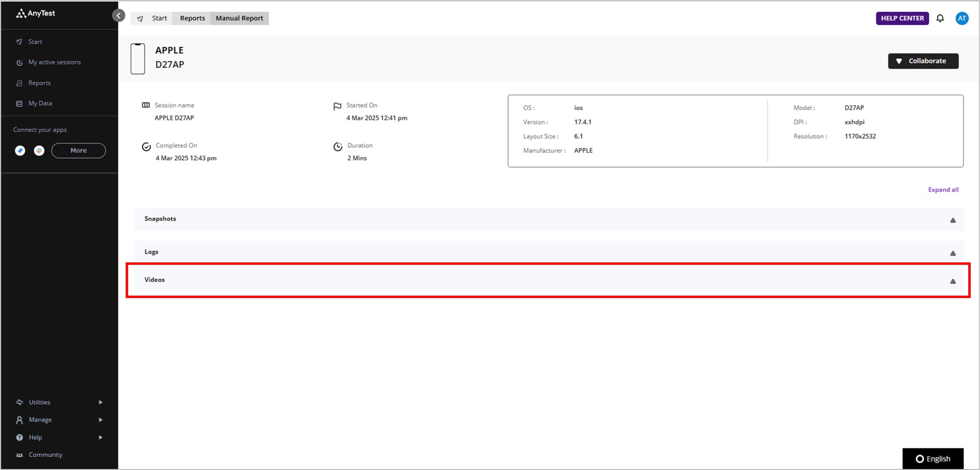Click the resolution value 1170x2532

pyautogui.click(x=860, y=137)
